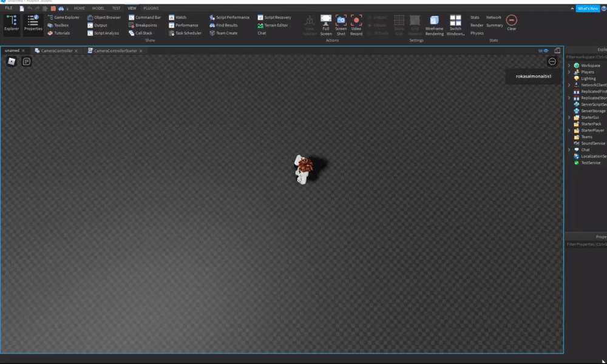
Task: Open the Script Analysis window
Action: 103,33
